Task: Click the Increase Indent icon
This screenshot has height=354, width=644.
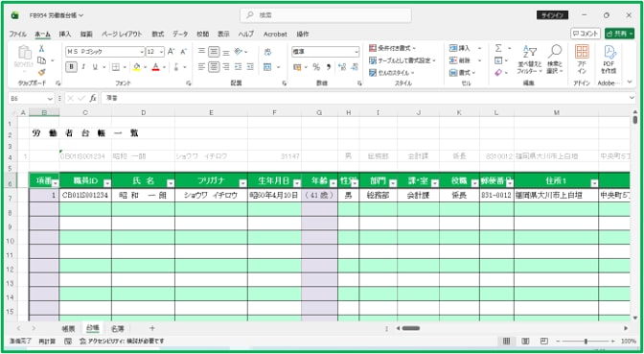Action: click(250, 66)
